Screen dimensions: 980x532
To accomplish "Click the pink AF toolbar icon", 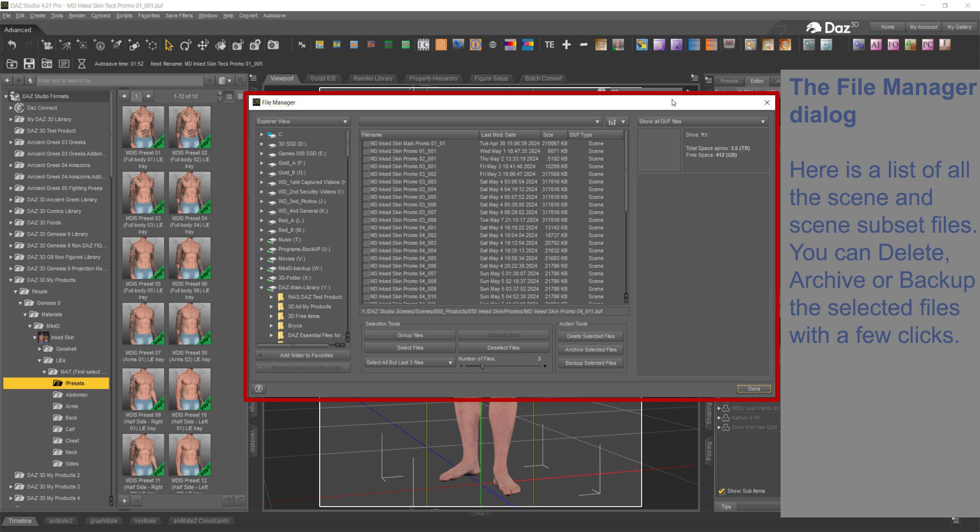I will pyautogui.click(x=876, y=45).
